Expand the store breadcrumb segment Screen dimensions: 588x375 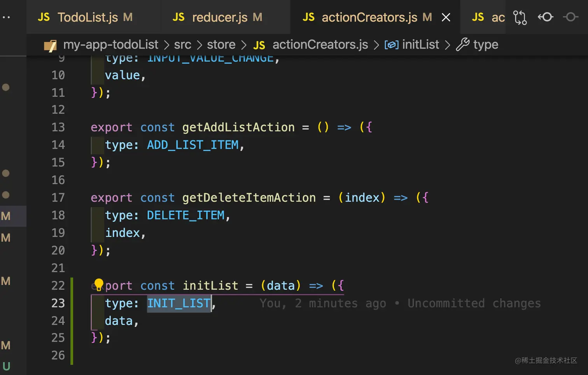click(221, 45)
